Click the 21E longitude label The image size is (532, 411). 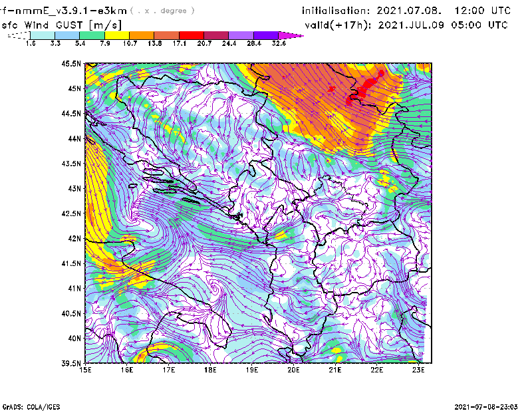point(335,370)
